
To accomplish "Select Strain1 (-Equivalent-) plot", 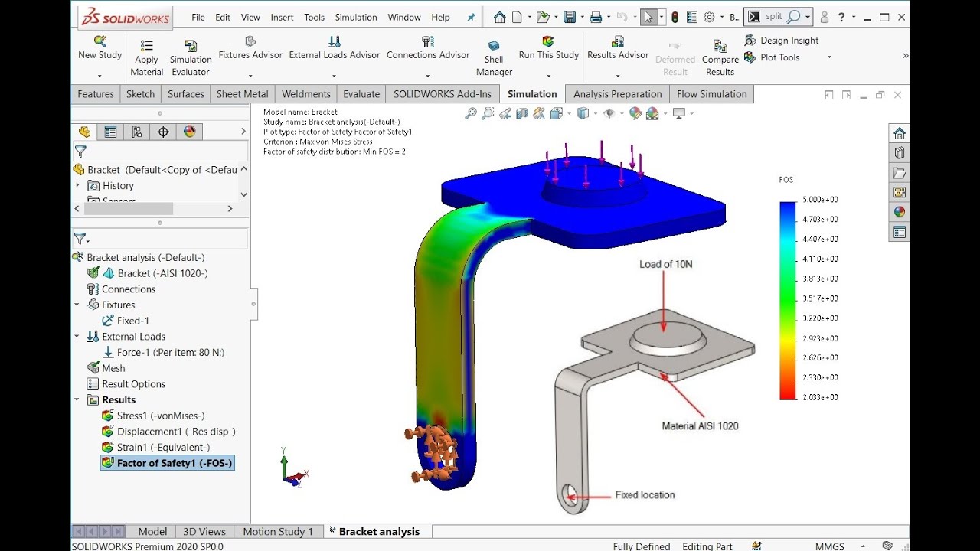I will [155, 447].
